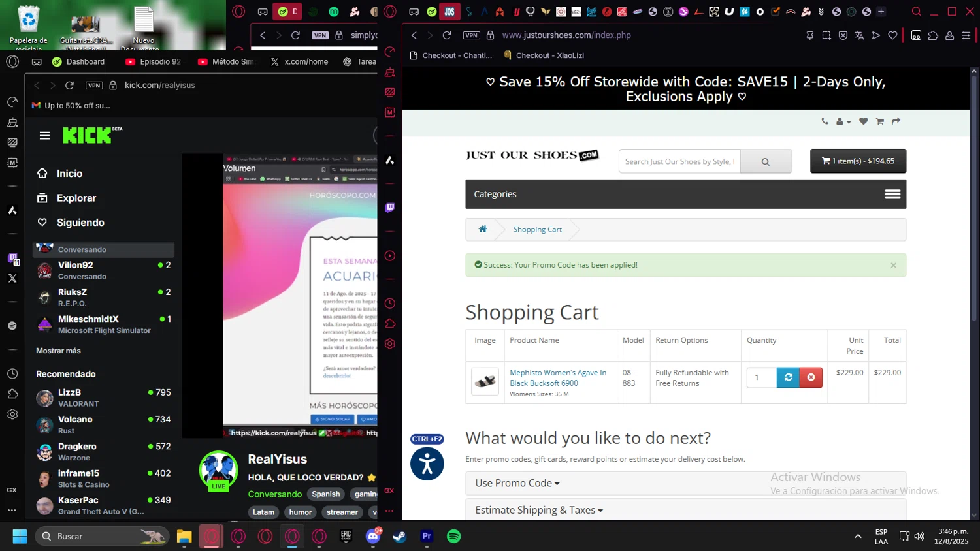Image resolution: width=980 pixels, height=551 pixels.
Task: Go to home via breadcrumb house icon
Action: pos(483,229)
